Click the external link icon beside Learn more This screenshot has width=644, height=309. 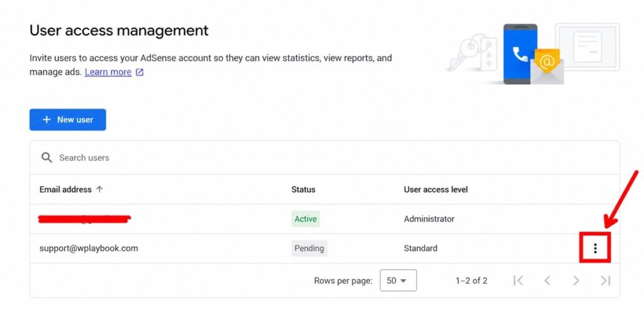click(x=140, y=72)
